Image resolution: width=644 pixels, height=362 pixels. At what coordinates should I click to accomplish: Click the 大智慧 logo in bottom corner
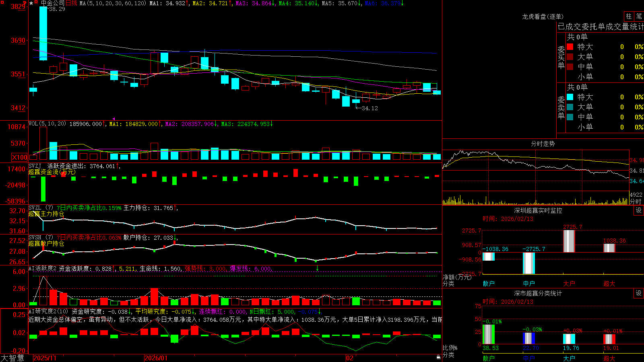tap(12, 358)
